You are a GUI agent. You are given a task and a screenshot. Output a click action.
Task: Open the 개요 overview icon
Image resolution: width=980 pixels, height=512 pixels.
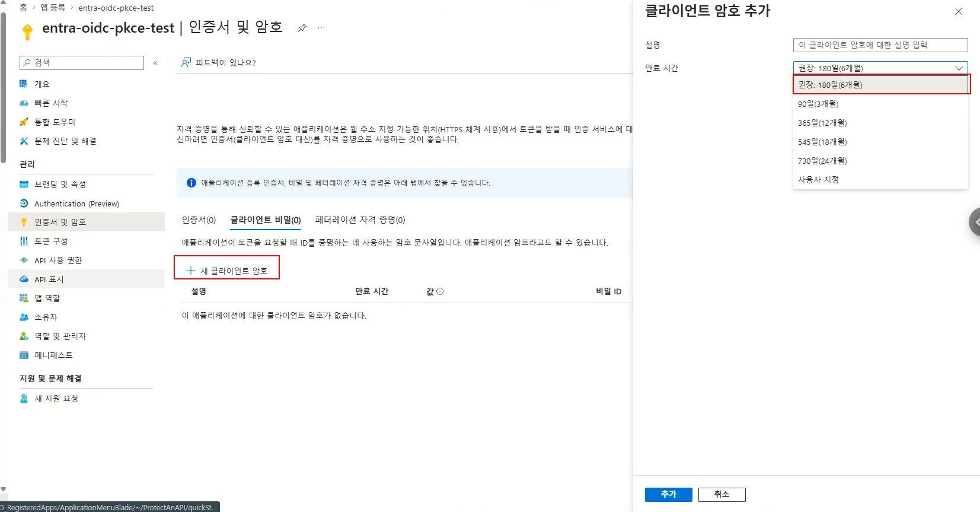[x=24, y=84]
